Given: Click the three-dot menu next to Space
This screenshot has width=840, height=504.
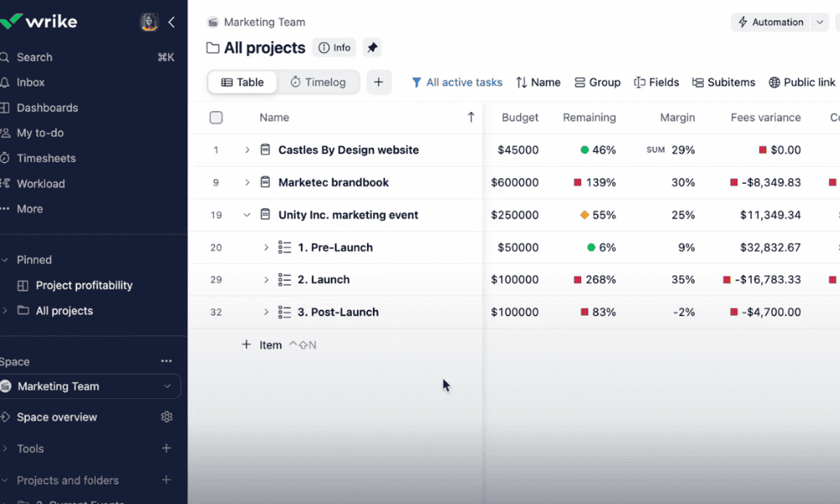Looking at the screenshot, I should coord(166,361).
